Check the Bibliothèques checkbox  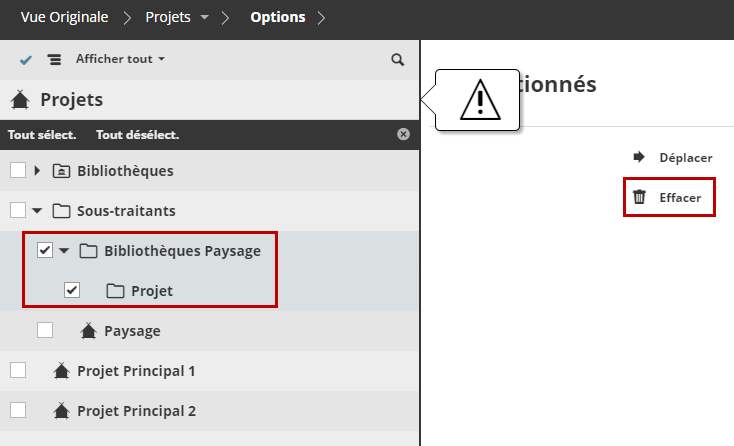coord(18,170)
